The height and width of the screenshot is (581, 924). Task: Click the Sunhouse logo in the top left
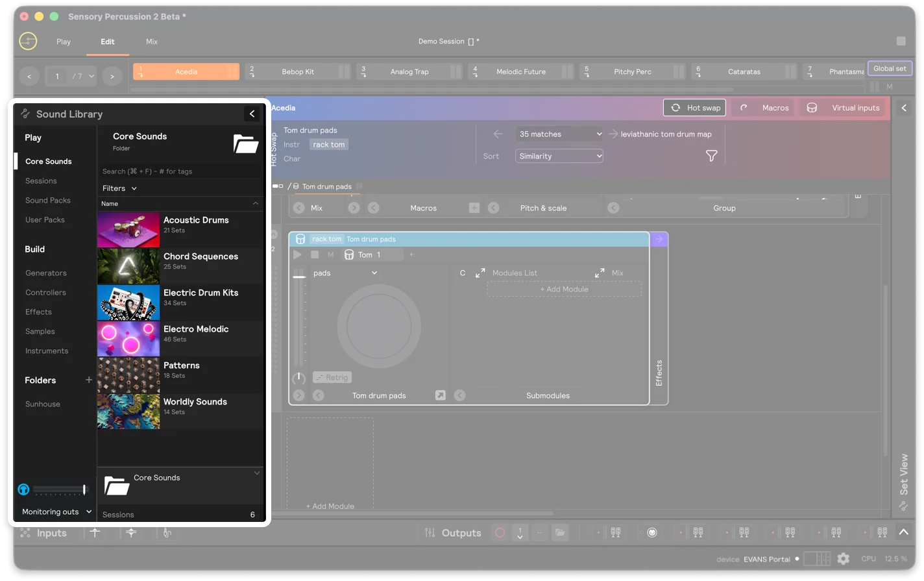point(27,40)
